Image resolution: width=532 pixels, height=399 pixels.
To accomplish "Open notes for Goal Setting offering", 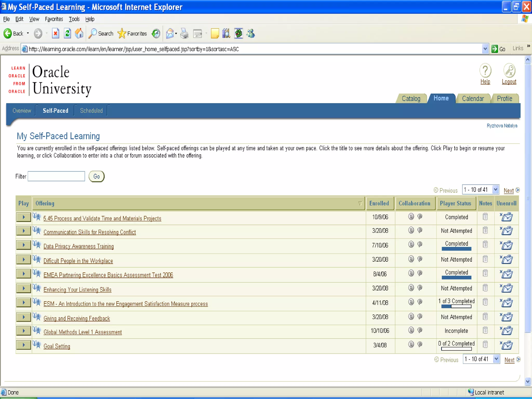I will 485,344.
